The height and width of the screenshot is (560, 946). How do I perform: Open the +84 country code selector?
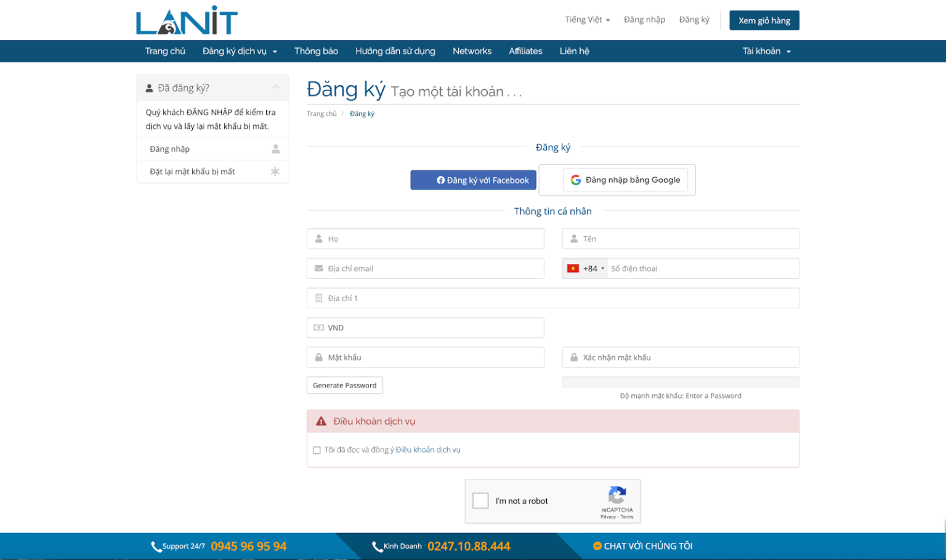[x=585, y=268]
